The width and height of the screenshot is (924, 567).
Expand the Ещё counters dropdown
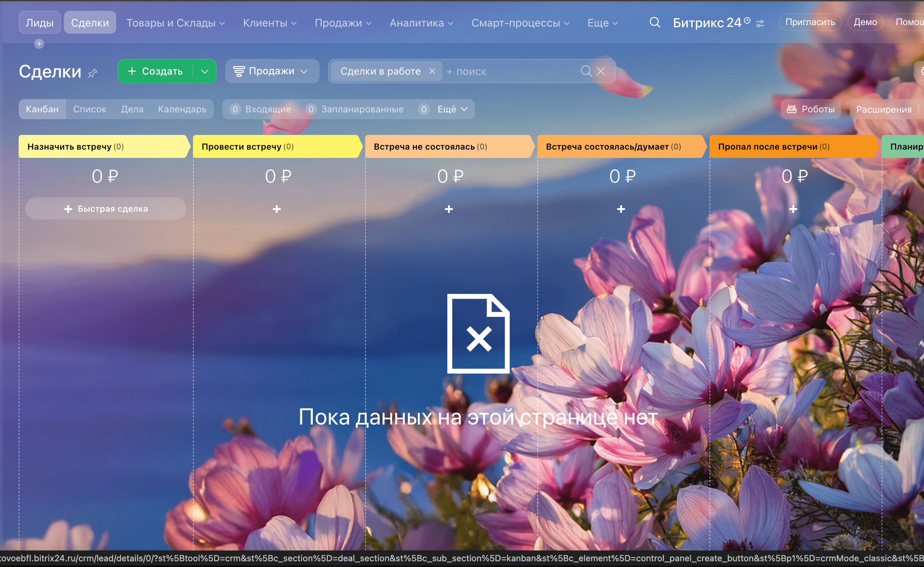tap(452, 109)
